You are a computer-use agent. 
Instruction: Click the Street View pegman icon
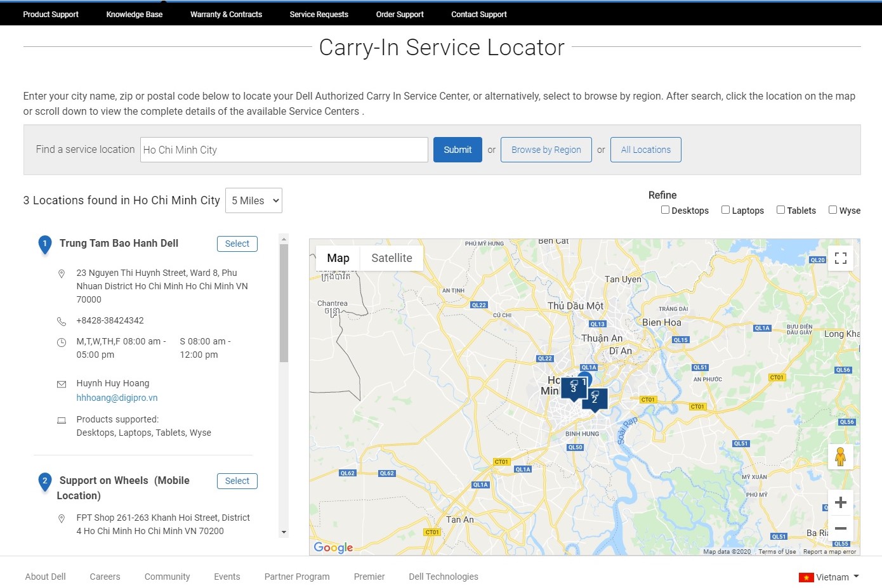[841, 457]
